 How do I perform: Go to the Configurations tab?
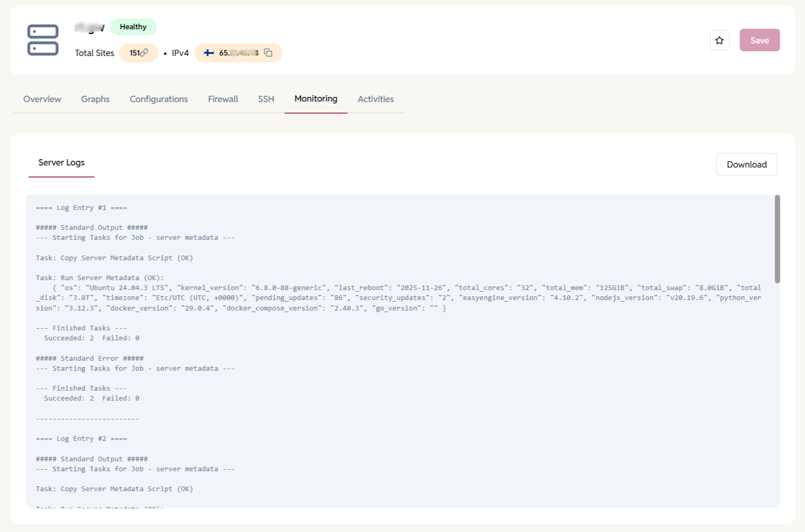[x=158, y=99]
